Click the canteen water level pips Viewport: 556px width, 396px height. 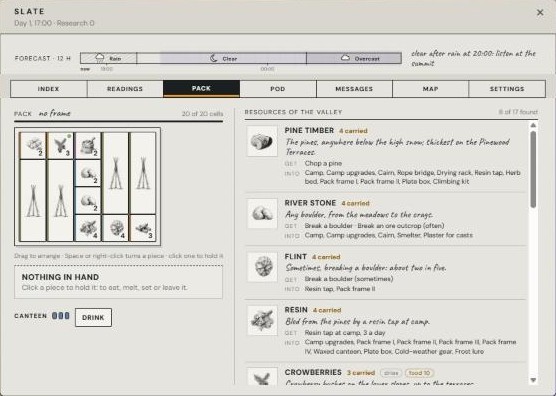[61, 316]
